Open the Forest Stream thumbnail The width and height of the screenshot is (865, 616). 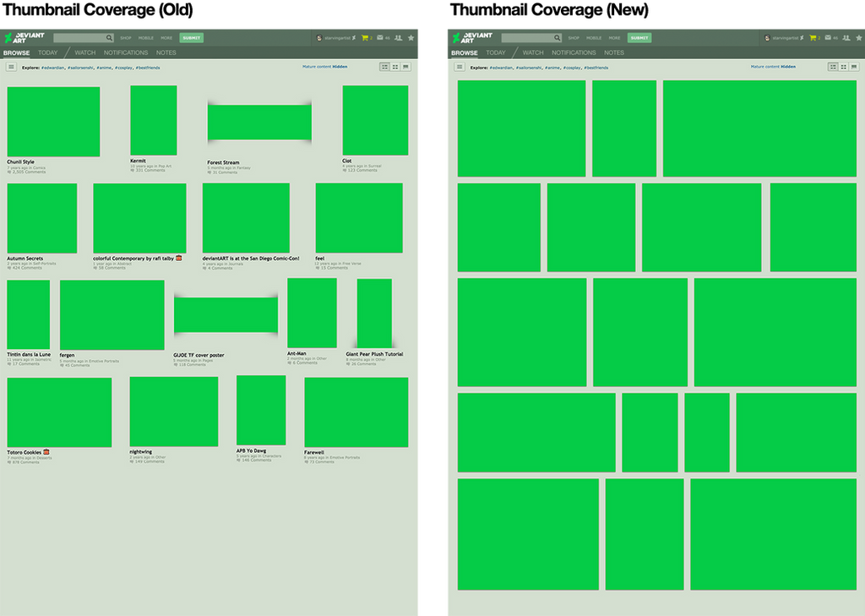pyautogui.click(x=259, y=123)
